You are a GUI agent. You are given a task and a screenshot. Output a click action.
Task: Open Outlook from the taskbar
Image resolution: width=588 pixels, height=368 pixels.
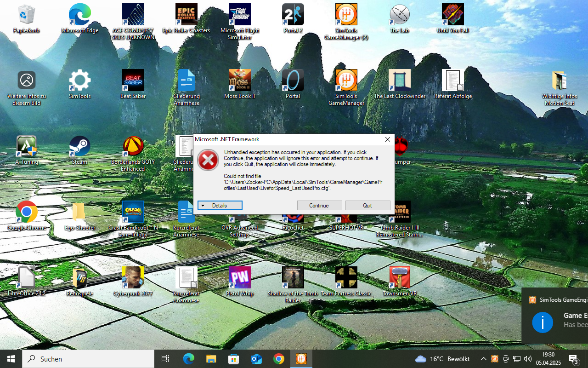pyautogui.click(x=256, y=359)
